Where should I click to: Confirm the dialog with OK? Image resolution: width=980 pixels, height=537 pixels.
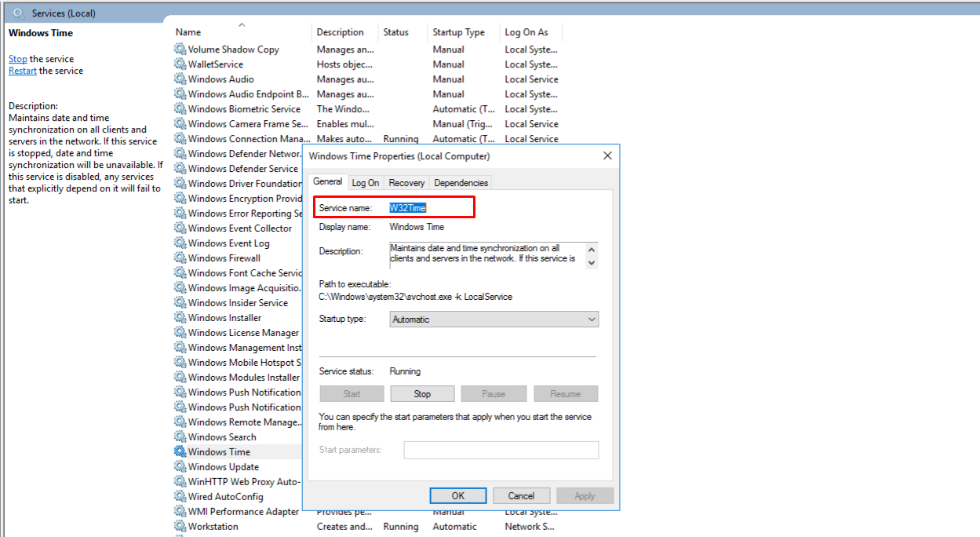point(458,496)
